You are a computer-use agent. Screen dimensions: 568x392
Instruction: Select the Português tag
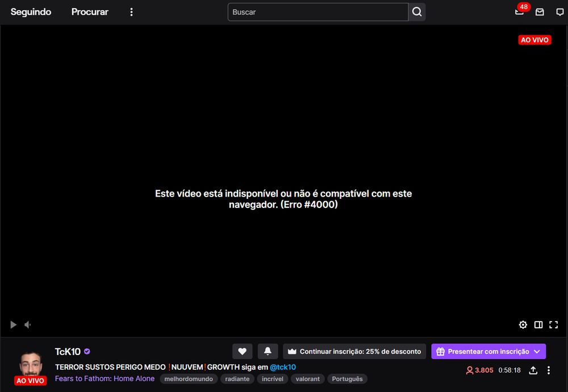click(348, 379)
